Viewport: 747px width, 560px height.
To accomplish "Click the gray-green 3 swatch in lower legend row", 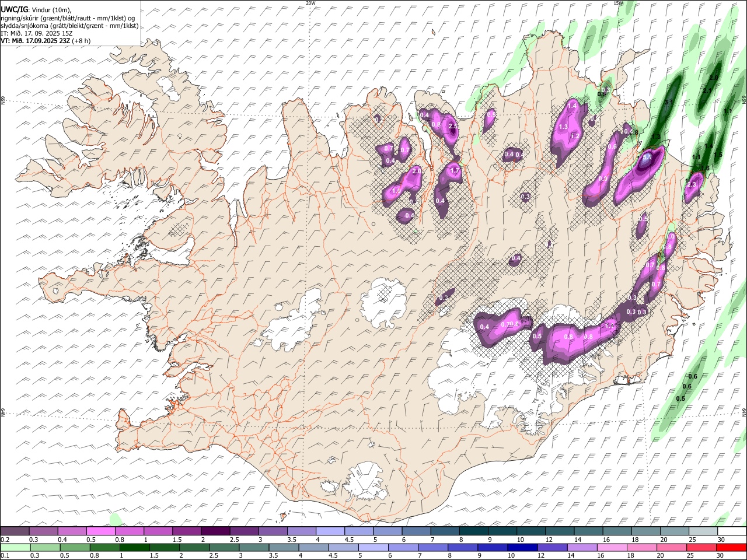I will pyautogui.click(x=254, y=547).
